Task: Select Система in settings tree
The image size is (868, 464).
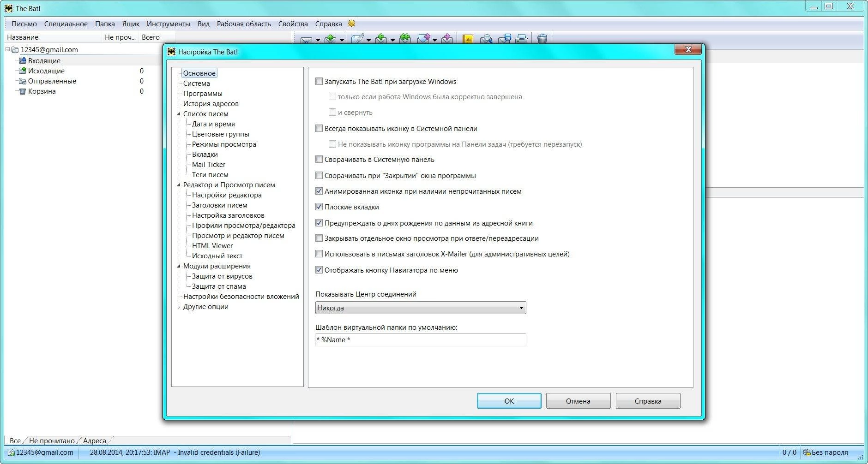Action: 196,83
